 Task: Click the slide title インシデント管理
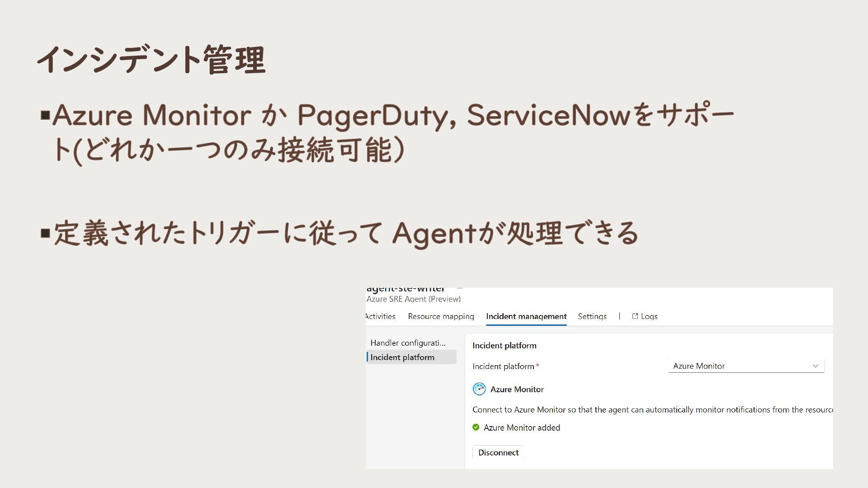[x=151, y=59]
